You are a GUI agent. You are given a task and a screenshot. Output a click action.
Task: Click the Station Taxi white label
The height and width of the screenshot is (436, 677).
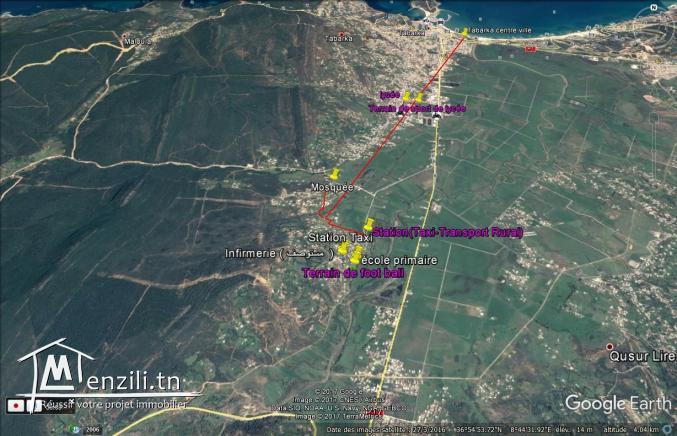pos(340,238)
